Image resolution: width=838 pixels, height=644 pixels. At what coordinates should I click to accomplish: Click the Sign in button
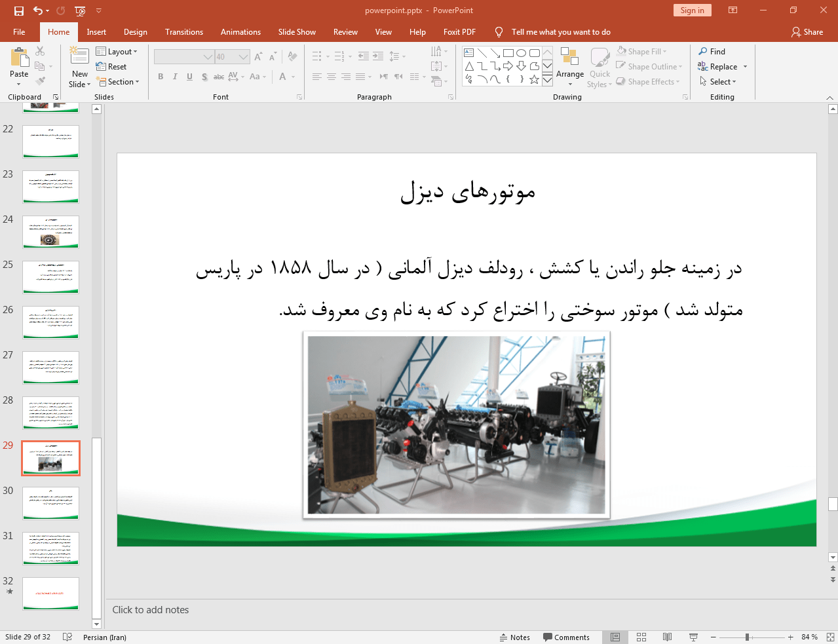pyautogui.click(x=692, y=10)
